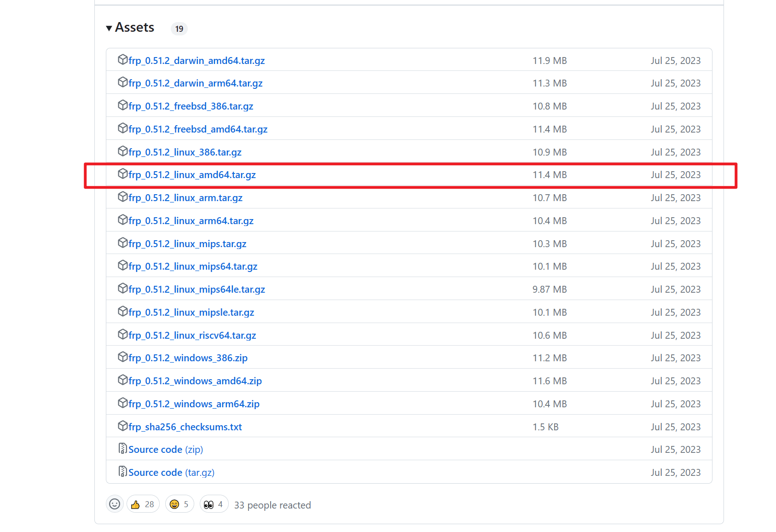Toggle the thumbs up reaction with 28
776x532 pixels.
[143, 504]
